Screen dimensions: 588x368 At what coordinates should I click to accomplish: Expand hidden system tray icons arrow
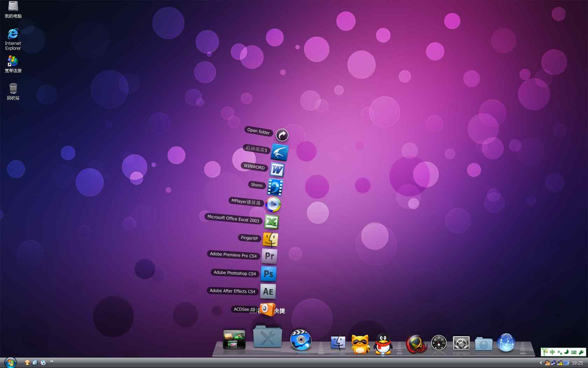pyautogui.click(x=541, y=363)
